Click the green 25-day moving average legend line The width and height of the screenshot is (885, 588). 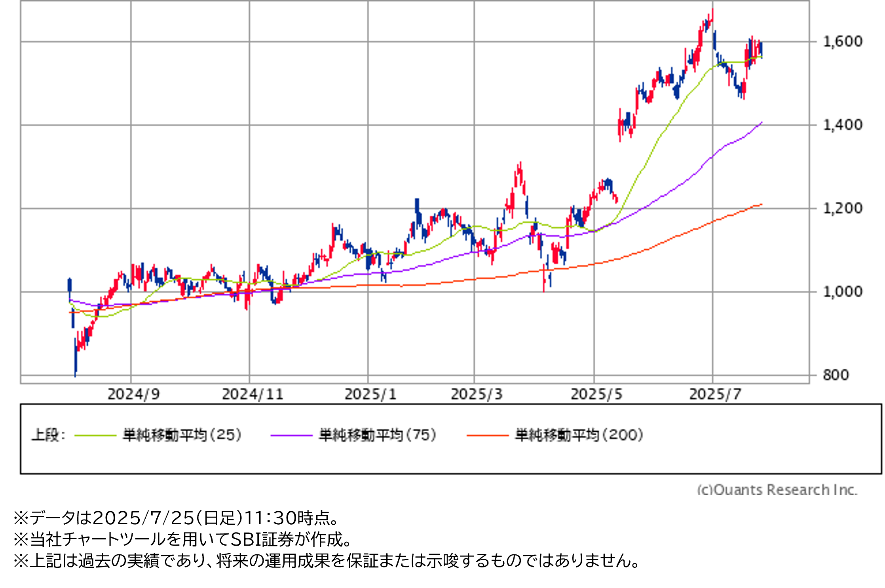(x=95, y=436)
